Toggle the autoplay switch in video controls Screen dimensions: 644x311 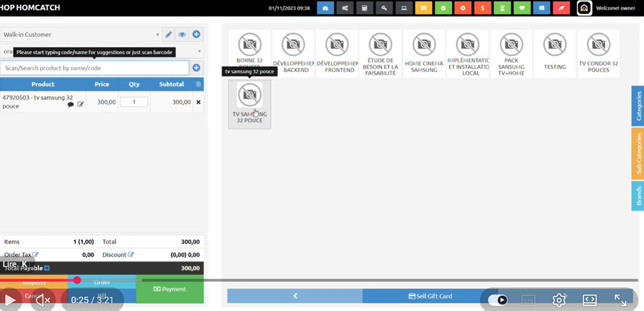pyautogui.click(x=497, y=300)
